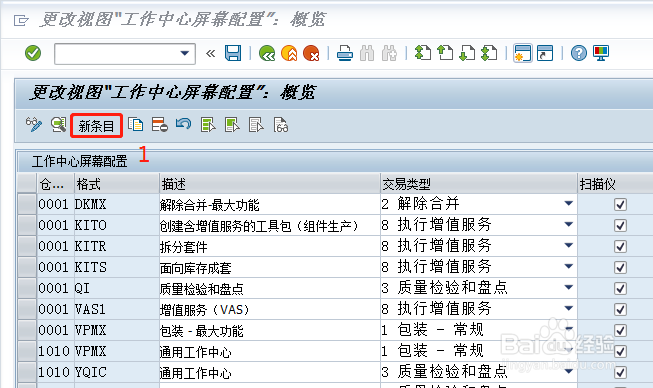Open the window menu icon in title bar

[21, 20]
